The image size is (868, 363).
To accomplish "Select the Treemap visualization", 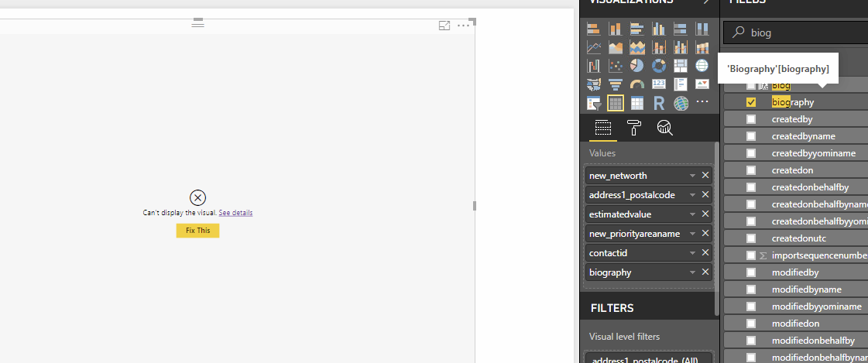I will (x=681, y=66).
